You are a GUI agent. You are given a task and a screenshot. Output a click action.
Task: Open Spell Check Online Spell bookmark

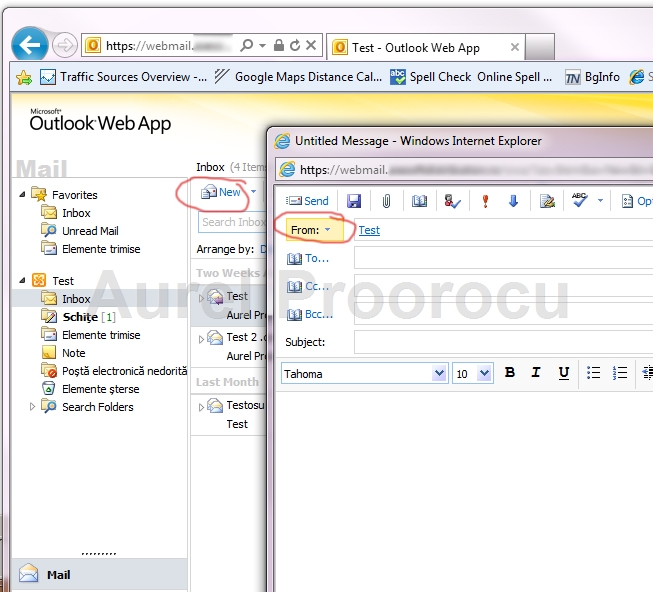tap(471, 77)
